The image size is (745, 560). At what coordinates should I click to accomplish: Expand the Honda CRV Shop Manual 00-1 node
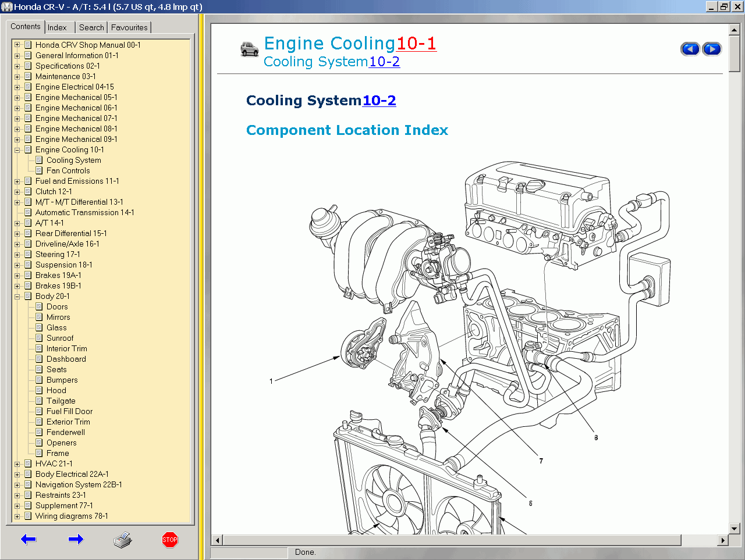point(17,45)
